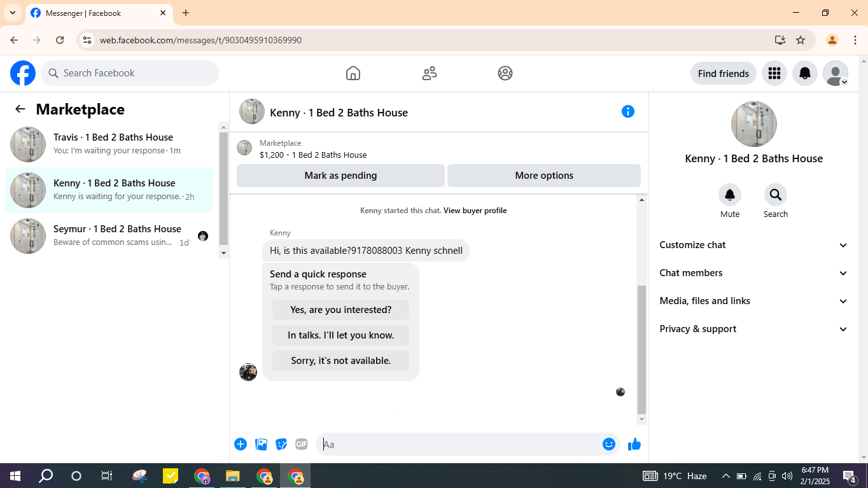Expand the Privacy & support section
The width and height of the screenshot is (868, 488).
pos(754,329)
